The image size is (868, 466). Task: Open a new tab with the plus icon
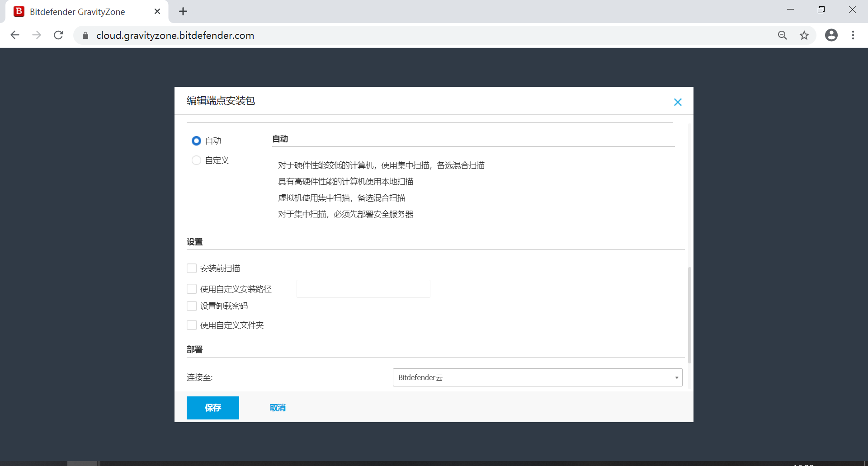point(183,12)
